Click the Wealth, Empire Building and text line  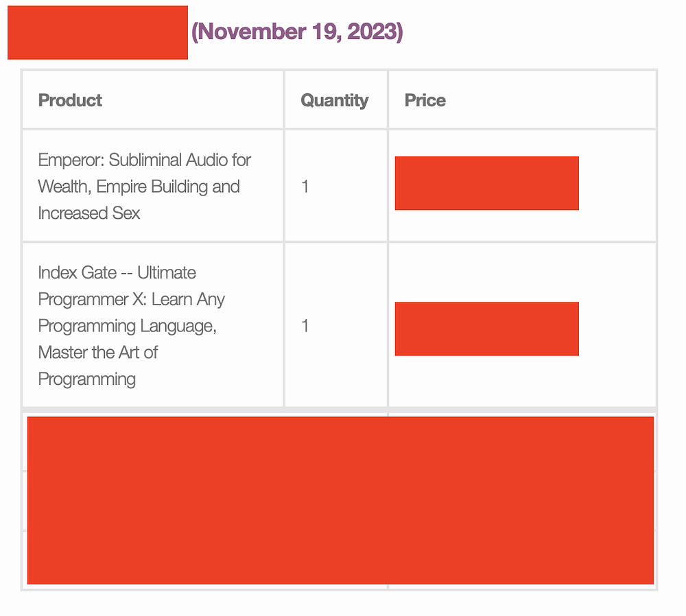click(139, 187)
